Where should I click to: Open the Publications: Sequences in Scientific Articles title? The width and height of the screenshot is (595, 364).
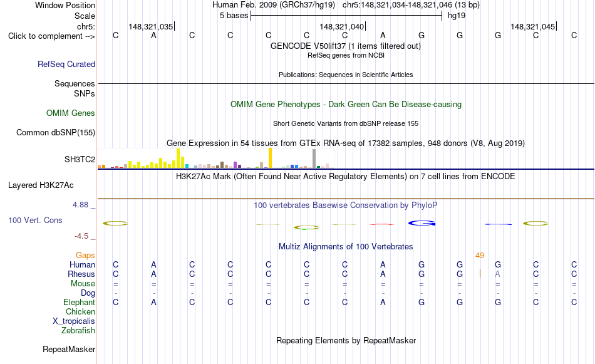click(x=346, y=75)
